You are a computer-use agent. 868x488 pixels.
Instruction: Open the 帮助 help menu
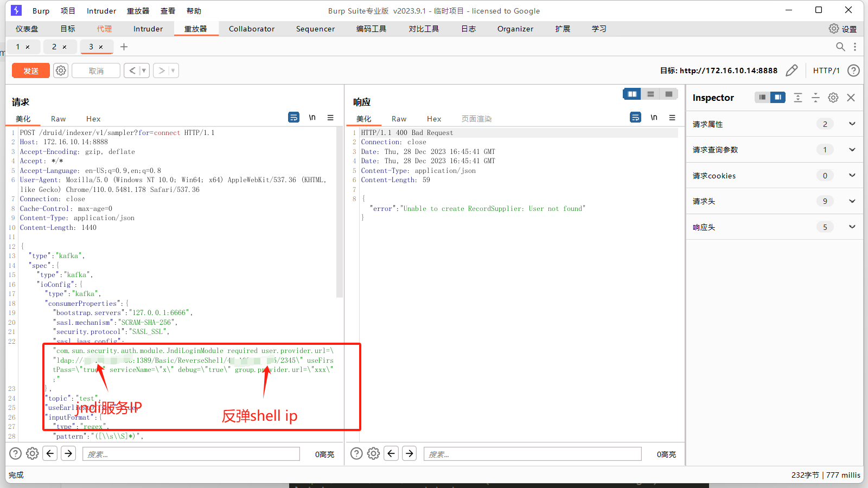194,11
